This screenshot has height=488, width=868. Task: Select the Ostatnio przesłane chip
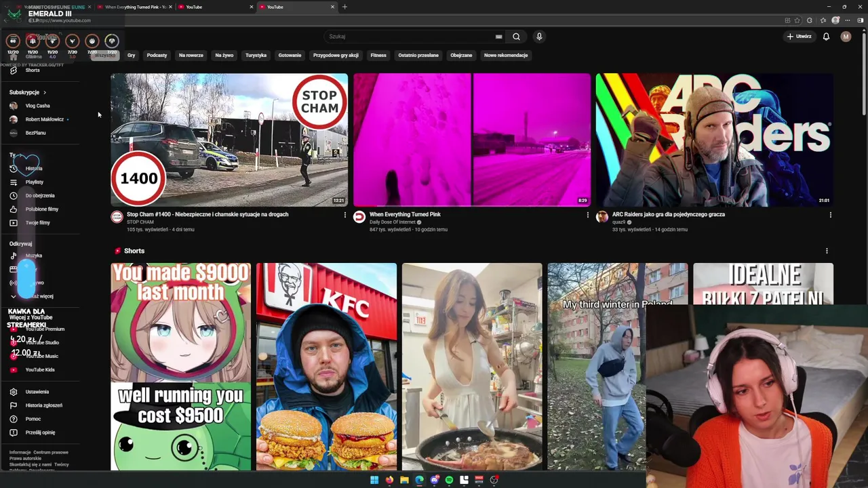coord(418,56)
